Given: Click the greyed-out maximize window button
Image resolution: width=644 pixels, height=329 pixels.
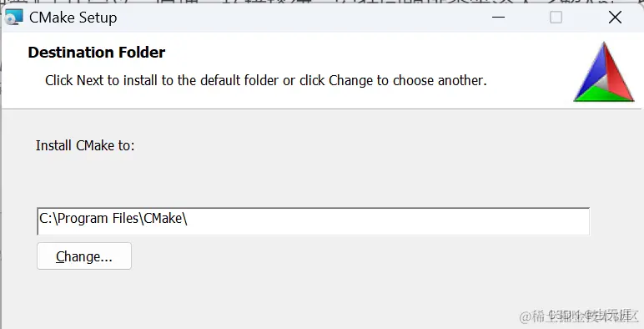Looking at the screenshot, I should [x=556, y=18].
